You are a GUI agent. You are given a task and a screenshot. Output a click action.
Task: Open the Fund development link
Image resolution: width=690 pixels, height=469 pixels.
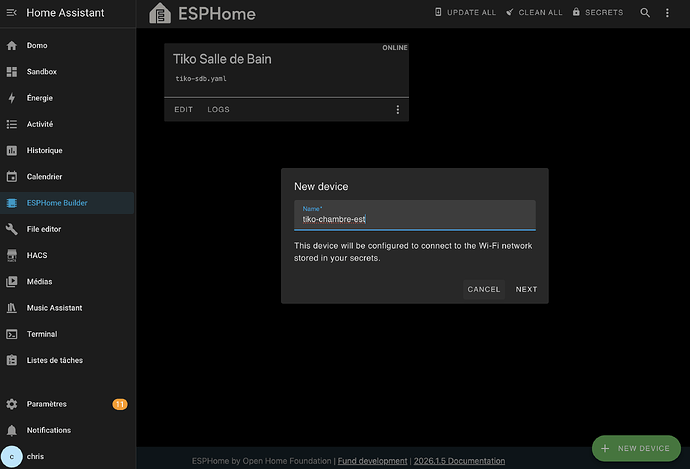(x=372, y=461)
